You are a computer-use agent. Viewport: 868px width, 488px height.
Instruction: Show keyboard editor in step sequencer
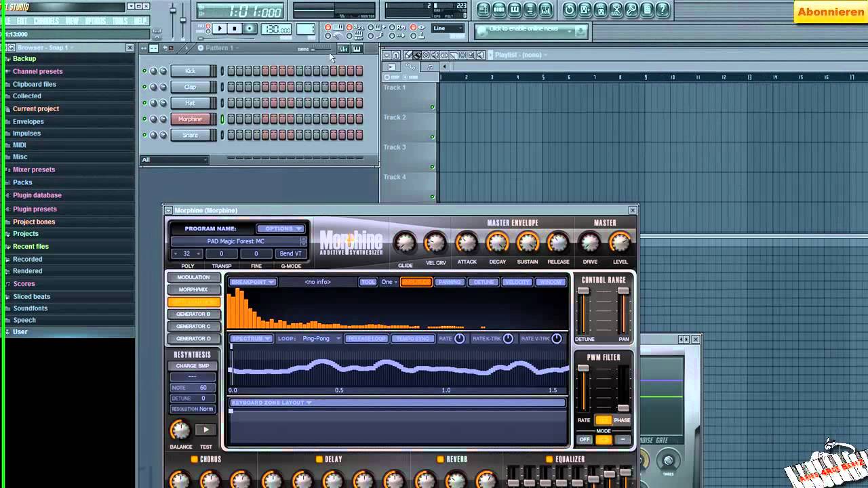pos(357,48)
